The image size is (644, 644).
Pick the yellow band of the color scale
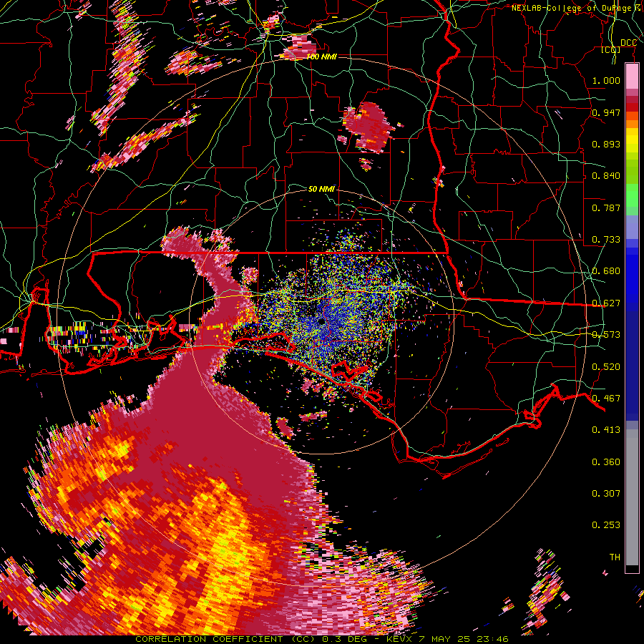click(632, 140)
